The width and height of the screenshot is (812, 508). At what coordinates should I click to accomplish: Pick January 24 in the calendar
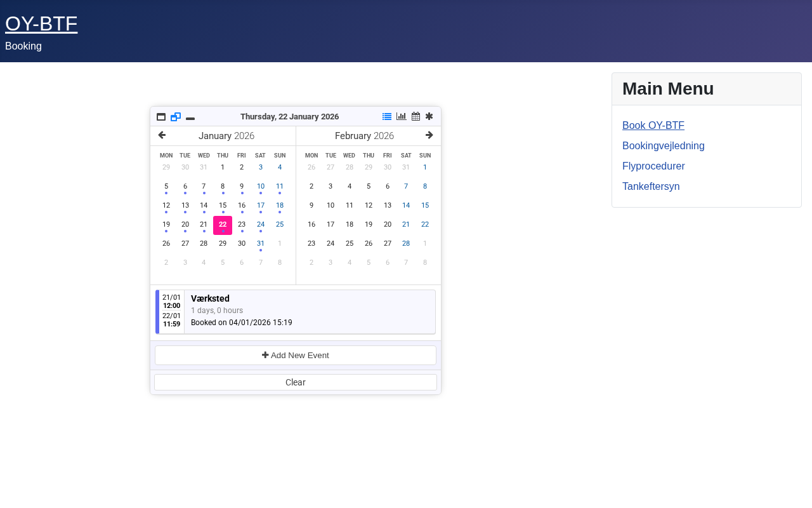[261, 225]
